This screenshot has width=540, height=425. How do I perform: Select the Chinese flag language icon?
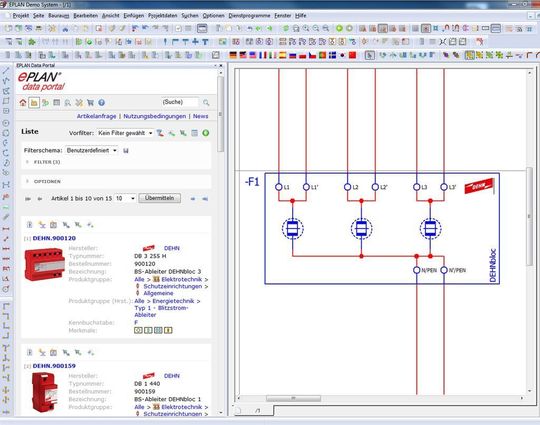[x=352, y=55]
